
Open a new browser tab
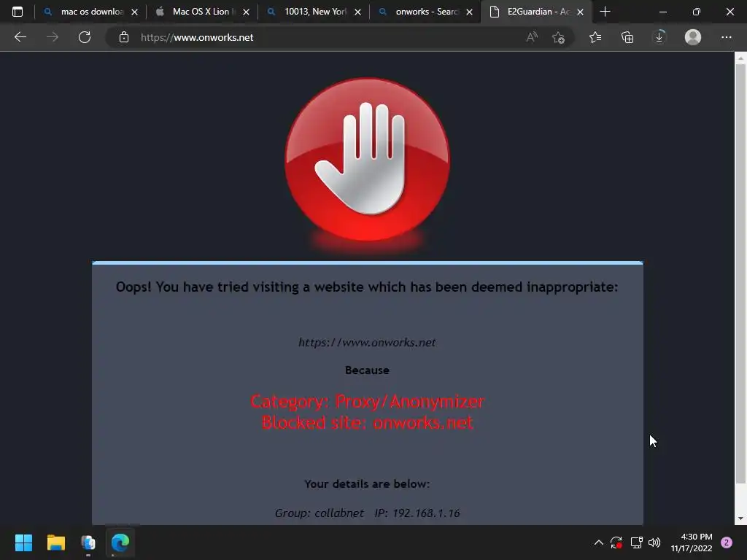tap(605, 12)
